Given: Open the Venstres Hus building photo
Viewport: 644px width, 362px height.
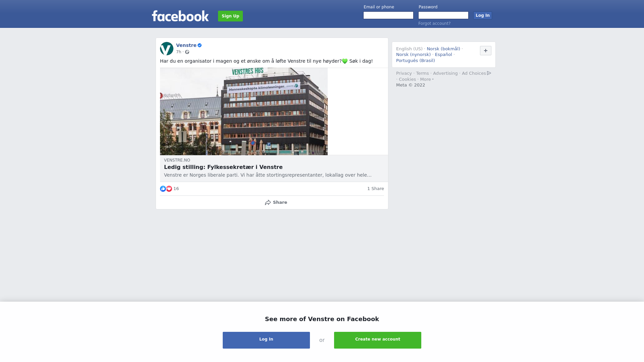Looking at the screenshot, I should (244, 112).
